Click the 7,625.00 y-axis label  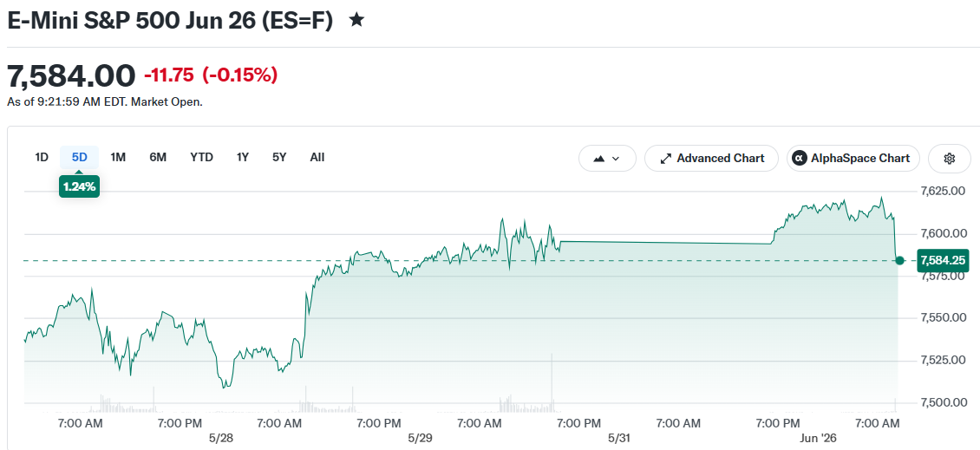(943, 191)
